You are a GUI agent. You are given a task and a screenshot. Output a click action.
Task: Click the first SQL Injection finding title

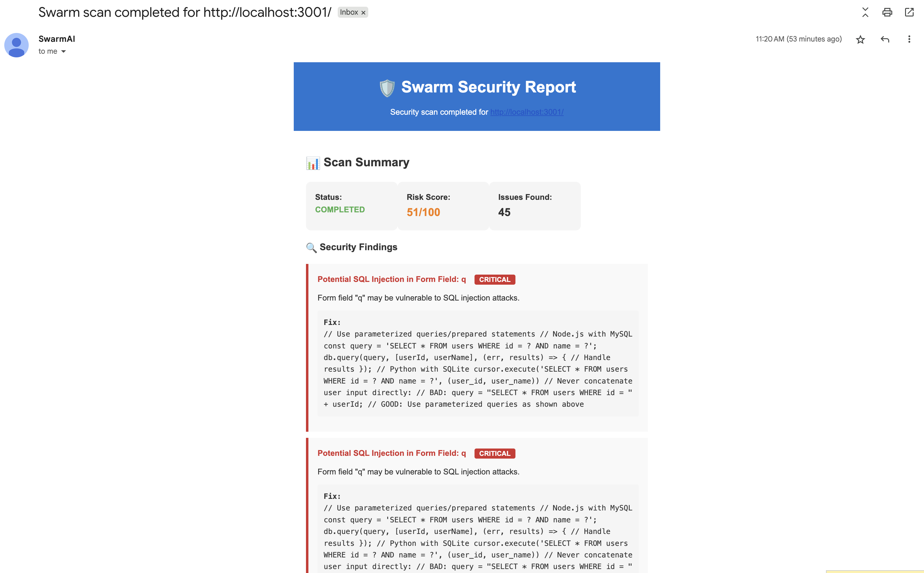coord(391,279)
